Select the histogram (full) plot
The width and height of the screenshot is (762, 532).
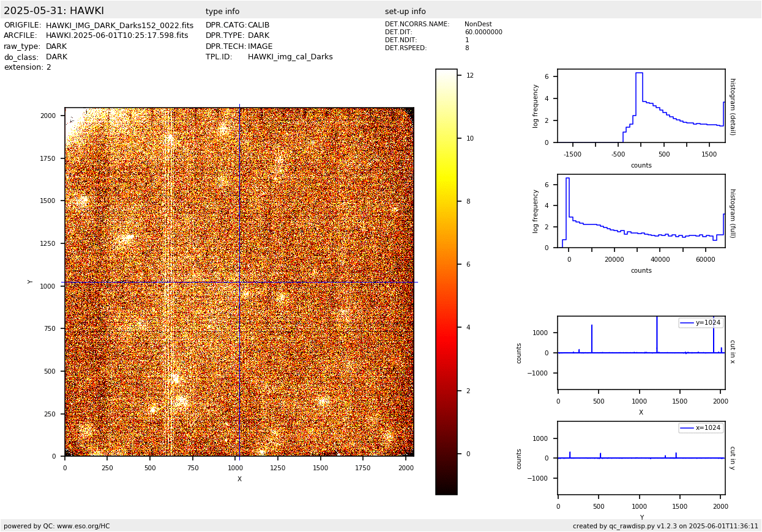[x=641, y=211]
